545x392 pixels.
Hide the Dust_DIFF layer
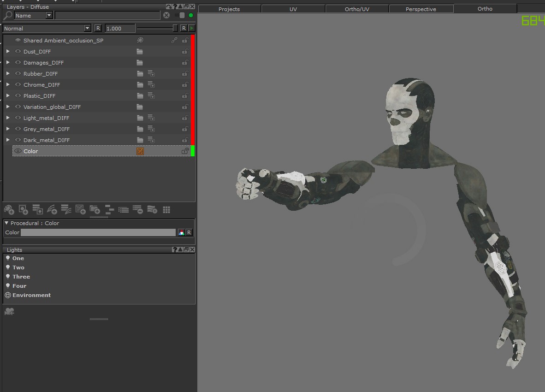(18, 52)
